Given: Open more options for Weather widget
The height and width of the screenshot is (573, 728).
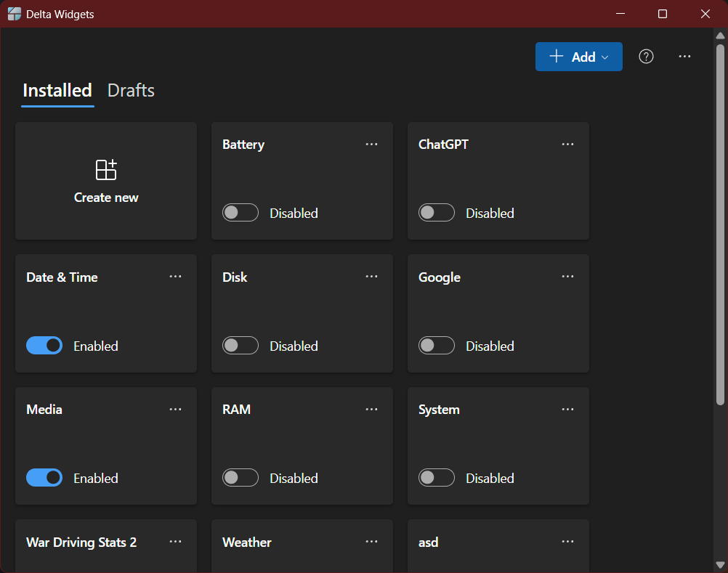Looking at the screenshot, I should 371,542.
